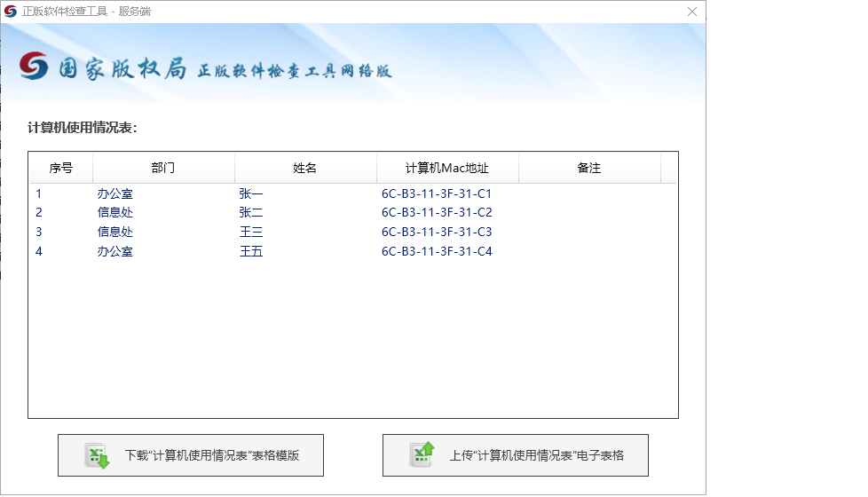Click 办公室 department cell in row 4
This screenshot has height=497, width=868.
(115, 252)
